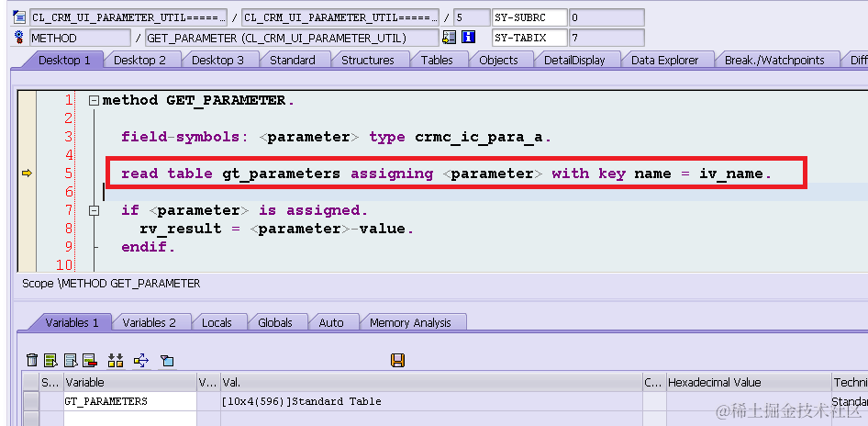
Task: Click the green list icon next to the trash
Action: coord(51,361)
